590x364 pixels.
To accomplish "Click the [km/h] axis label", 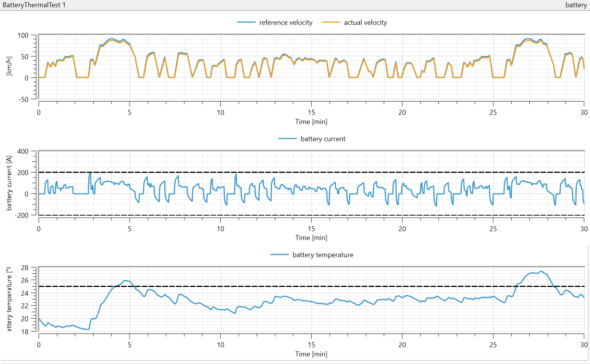I will [9, 66].
